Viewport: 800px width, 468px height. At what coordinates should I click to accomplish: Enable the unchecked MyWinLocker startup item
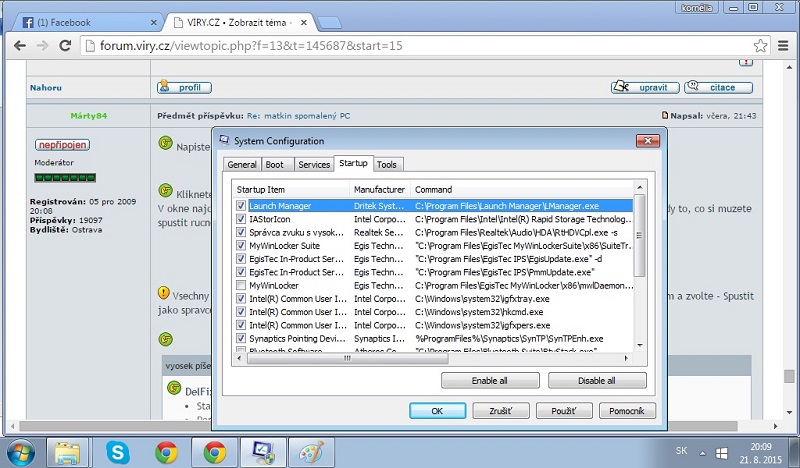click(241, 285)
